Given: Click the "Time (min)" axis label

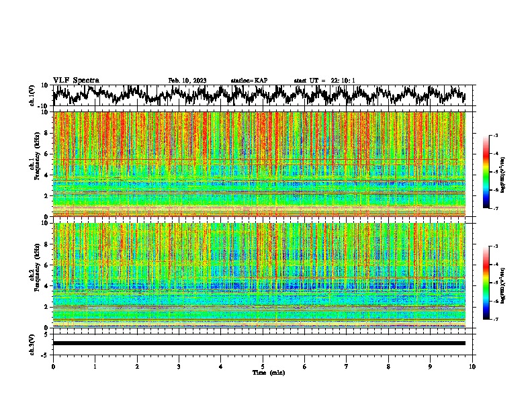Looking at the screenshot, I should [x=269, y=373].
